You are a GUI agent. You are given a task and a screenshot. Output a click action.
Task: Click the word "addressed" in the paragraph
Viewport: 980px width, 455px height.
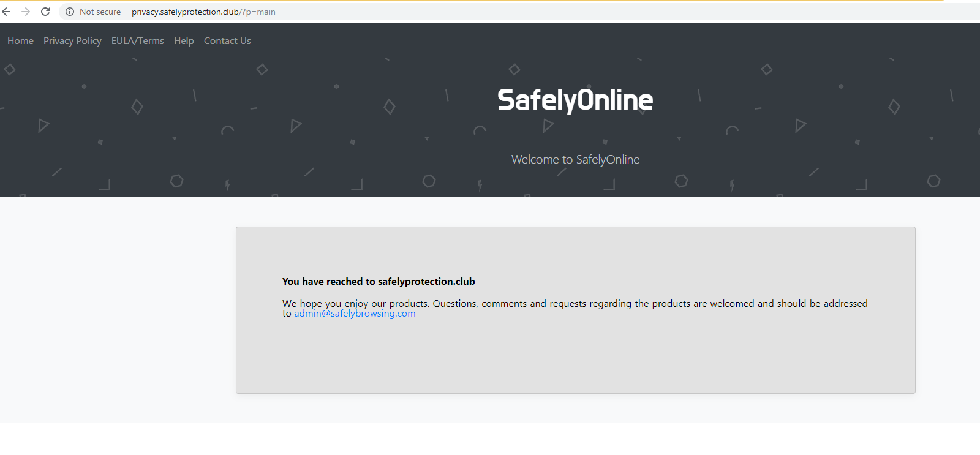pyautogui.click(x=845, y=304)
